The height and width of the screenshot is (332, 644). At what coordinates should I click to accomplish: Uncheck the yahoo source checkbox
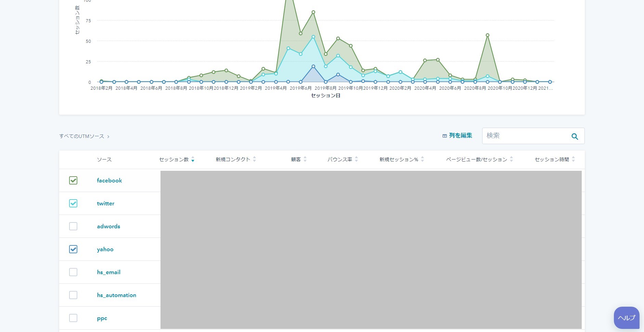tap(73, 249)
